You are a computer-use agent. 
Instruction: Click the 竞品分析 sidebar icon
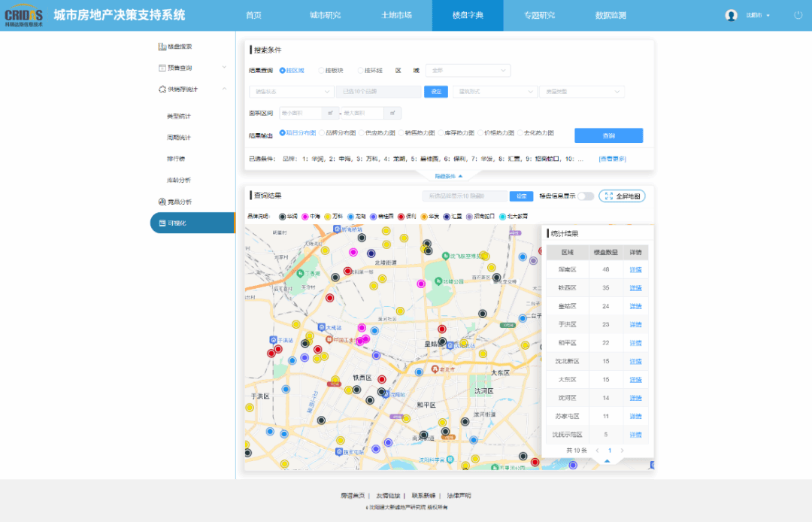pyautogui.click(x=162, y=202)
